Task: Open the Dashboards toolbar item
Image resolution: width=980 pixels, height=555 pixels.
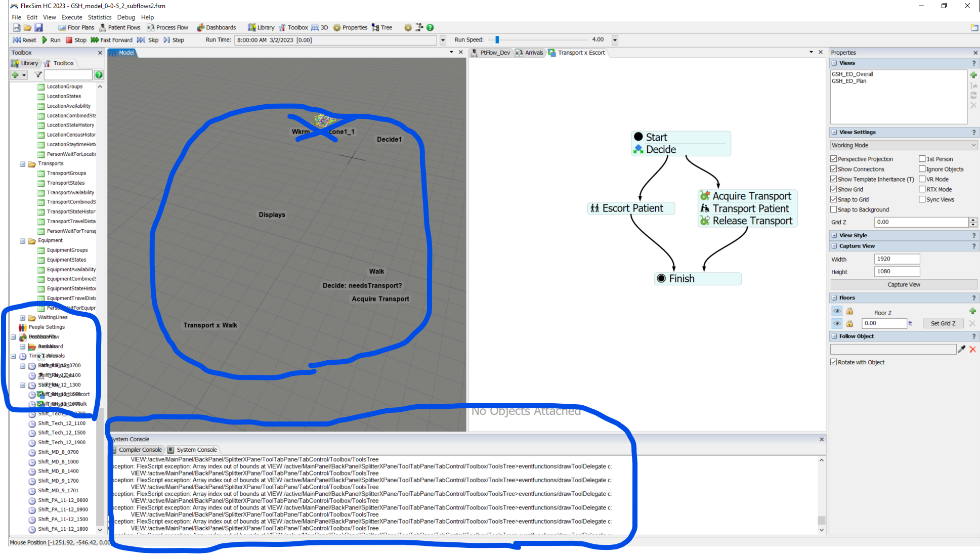Action: pyautogui.click(x=216, y=27)
